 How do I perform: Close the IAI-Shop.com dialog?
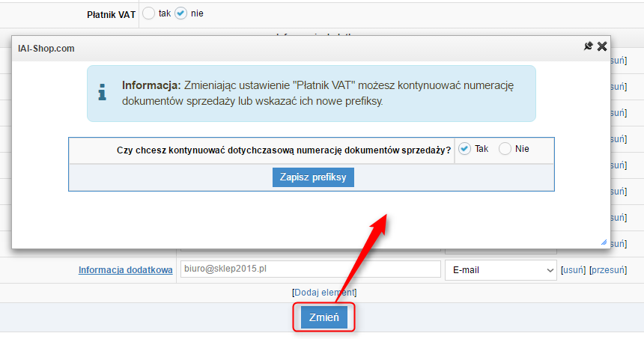coord(602,46)
